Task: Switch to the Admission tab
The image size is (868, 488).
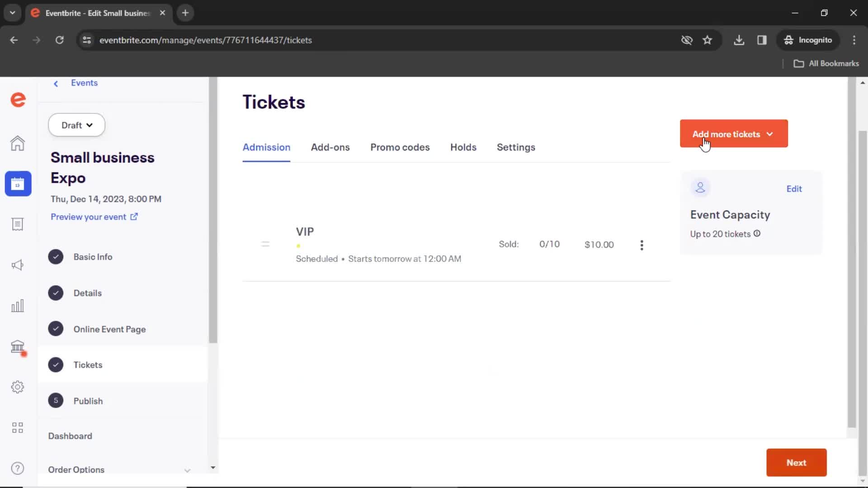Action: [x=266, y=147]
